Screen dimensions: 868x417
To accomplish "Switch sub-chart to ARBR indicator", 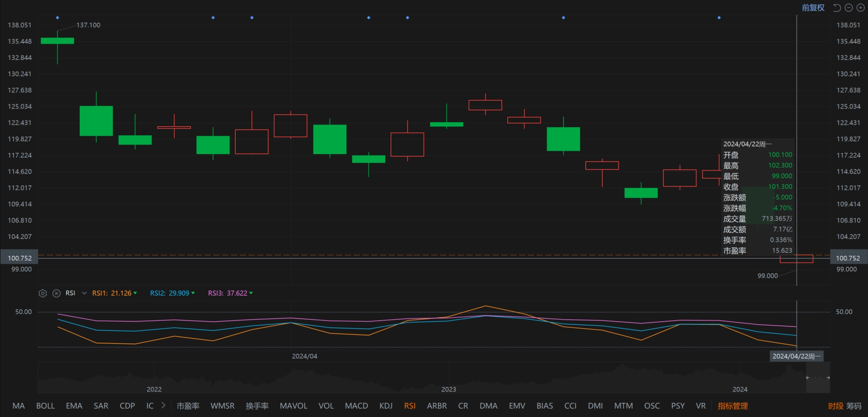I will click(437, 406).
